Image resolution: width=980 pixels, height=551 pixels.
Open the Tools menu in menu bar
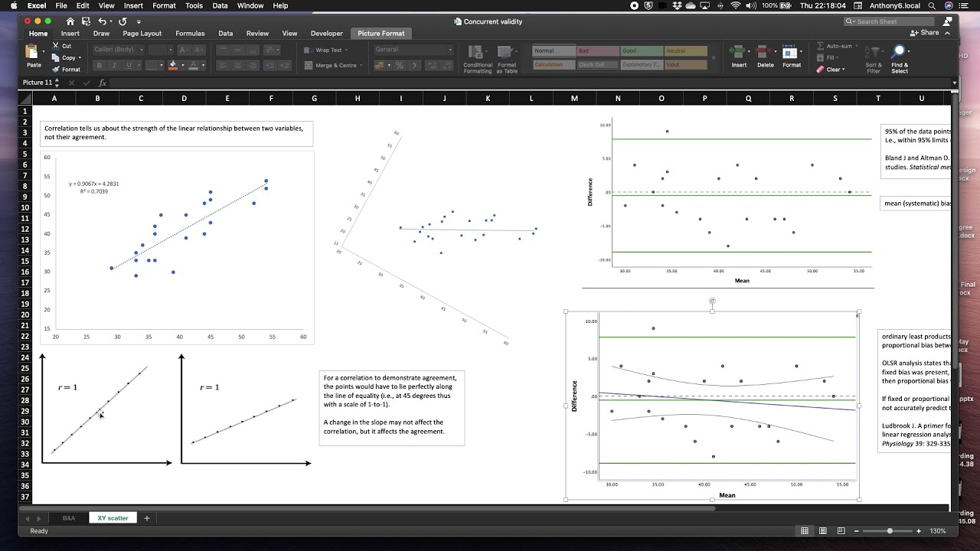194,5
